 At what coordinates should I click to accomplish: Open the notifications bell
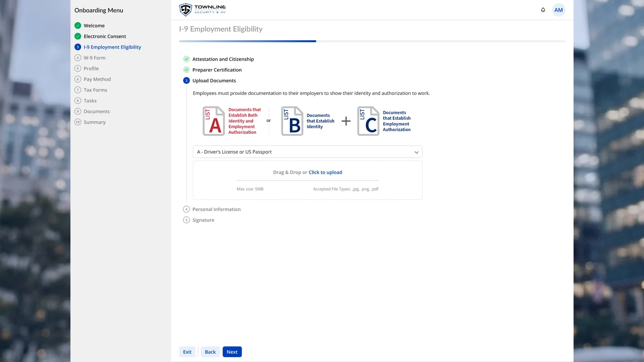click(543, 10)
